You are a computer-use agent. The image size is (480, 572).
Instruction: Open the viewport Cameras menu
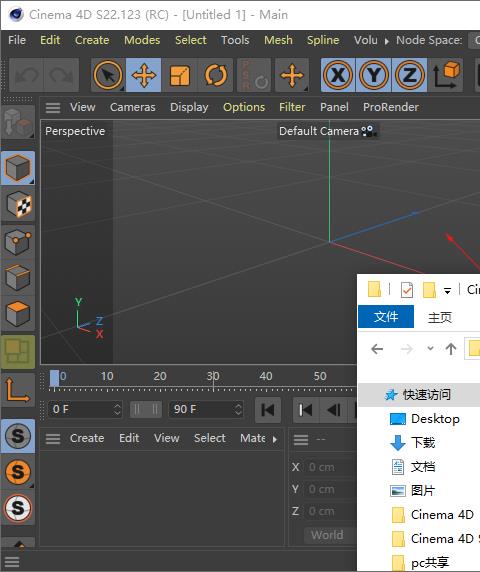click(133, 107)
